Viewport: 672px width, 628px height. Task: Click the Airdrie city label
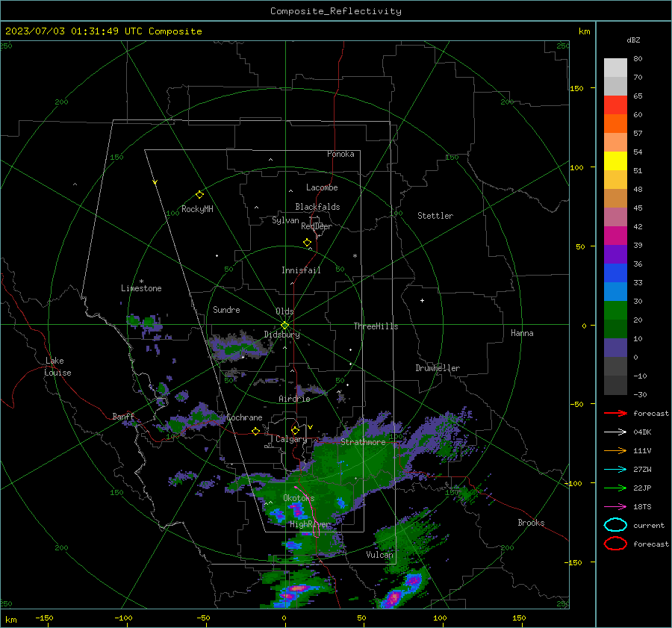[x=294, y=399]
